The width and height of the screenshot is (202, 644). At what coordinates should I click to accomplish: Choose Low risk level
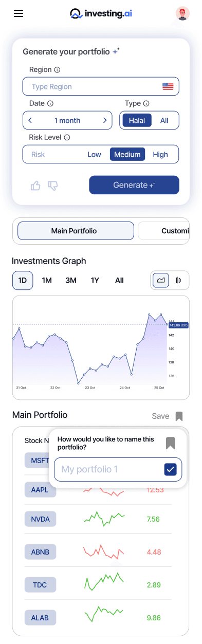(x=94, y=154)
